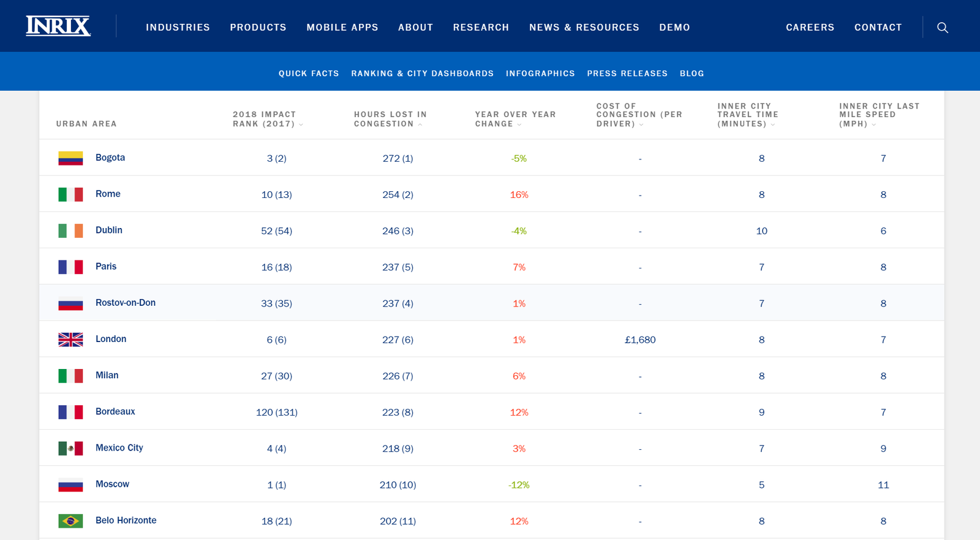Switch to Press Releases tab
This screenshot has width=980, height=540.
[627, 74]
